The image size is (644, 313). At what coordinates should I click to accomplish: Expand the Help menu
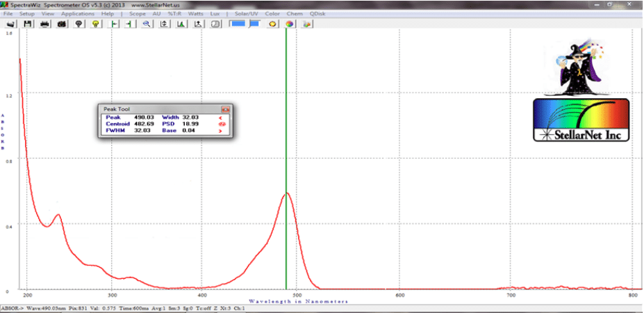(x=108, y=14)
